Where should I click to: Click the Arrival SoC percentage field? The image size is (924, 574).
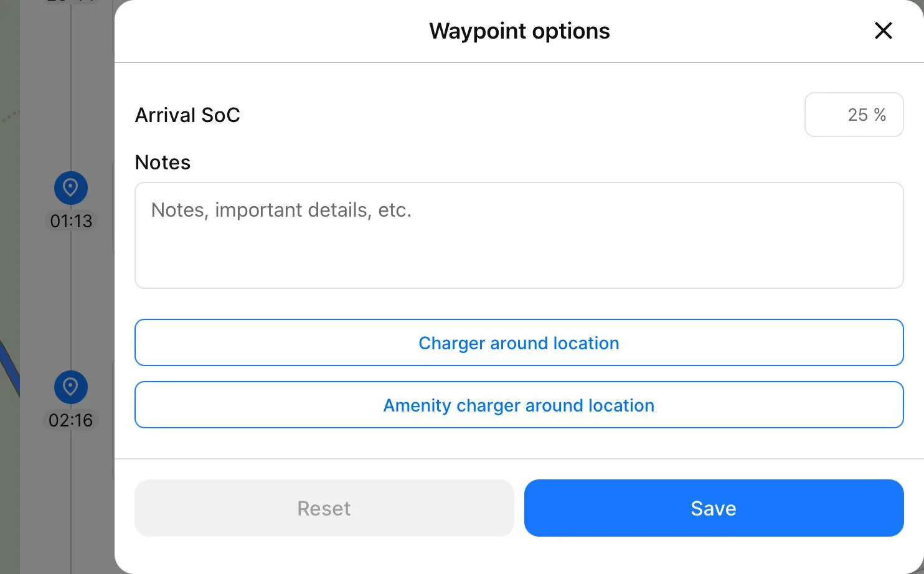(853, 115)
